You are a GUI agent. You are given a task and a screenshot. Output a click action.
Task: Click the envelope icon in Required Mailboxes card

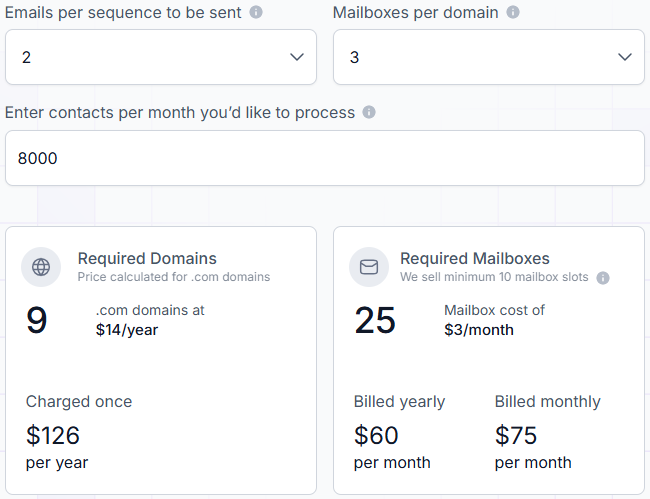point(369,267)
